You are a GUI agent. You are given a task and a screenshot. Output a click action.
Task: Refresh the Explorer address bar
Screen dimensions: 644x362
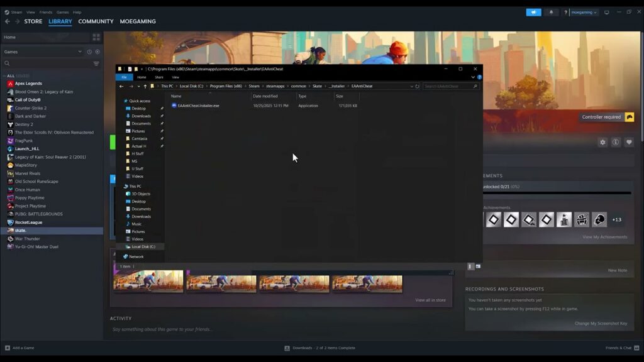click(x=418, y=86)
